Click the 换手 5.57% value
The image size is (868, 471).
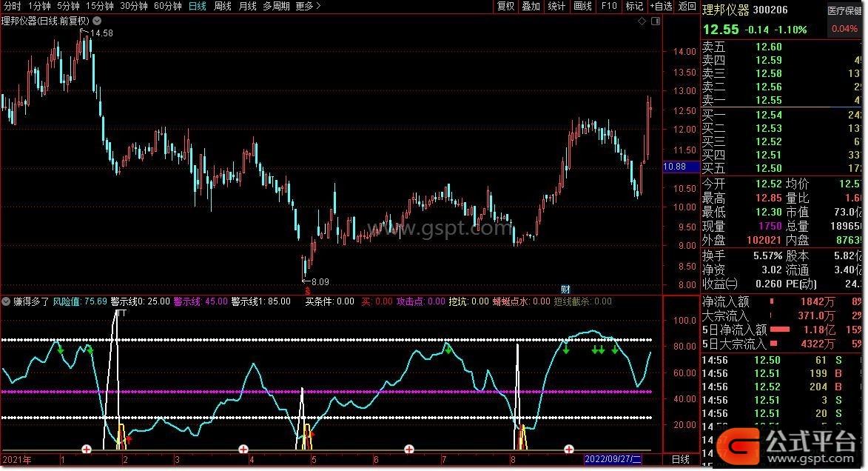[x=767, y=256]
